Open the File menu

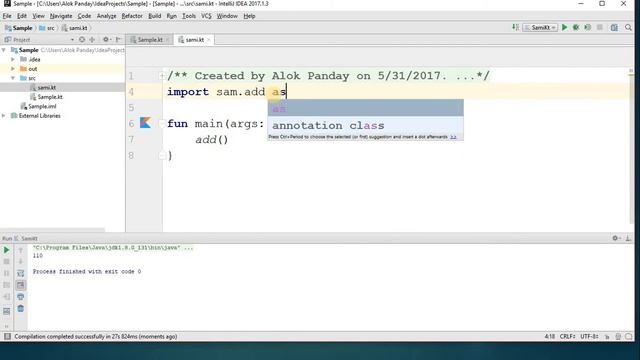point(7,16)
